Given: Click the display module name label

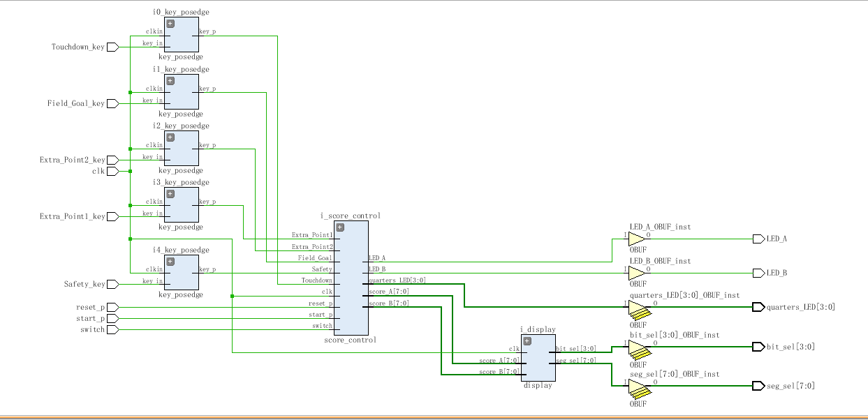Looking at the screenshot, I should tap(538, 385).
